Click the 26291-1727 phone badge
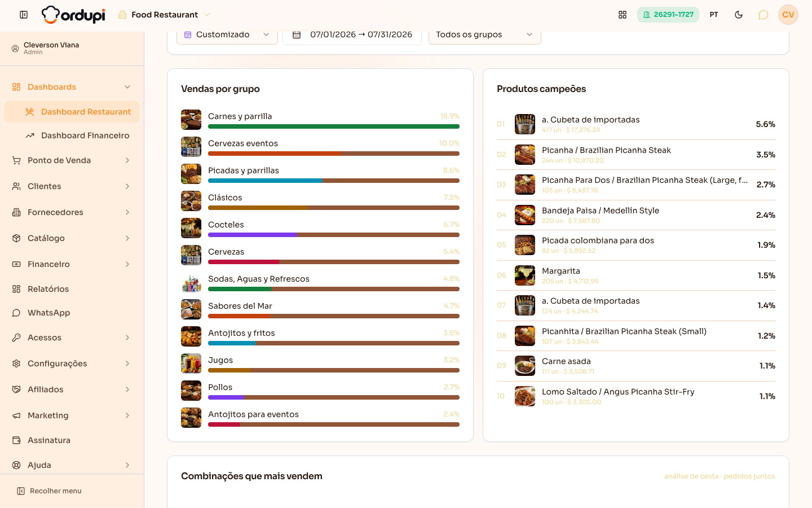This screenshot has width=812, height=508. click(x=668, y=15)
